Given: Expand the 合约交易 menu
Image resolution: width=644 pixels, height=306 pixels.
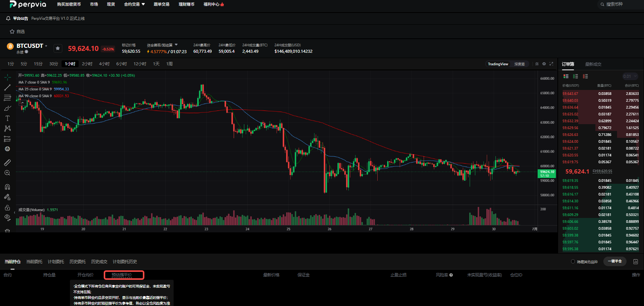Looking at the screenshot, I should (134, 4).
